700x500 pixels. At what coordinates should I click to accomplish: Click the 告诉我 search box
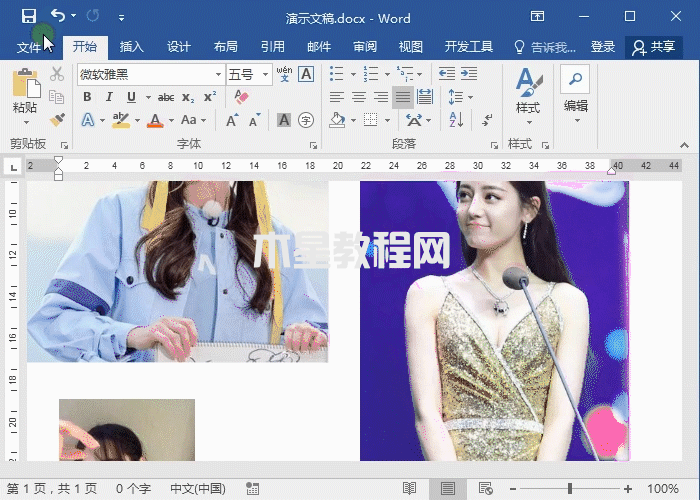[545, 47]
